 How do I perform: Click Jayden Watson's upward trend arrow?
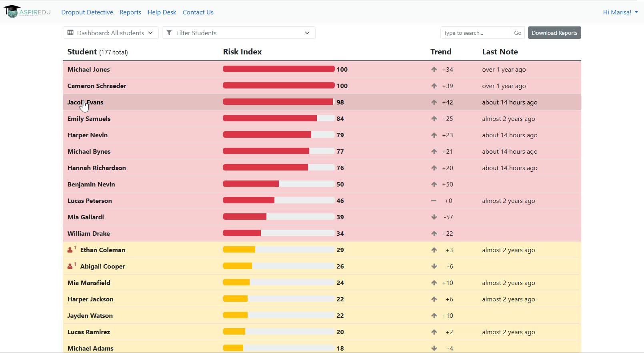coord(434,316)
